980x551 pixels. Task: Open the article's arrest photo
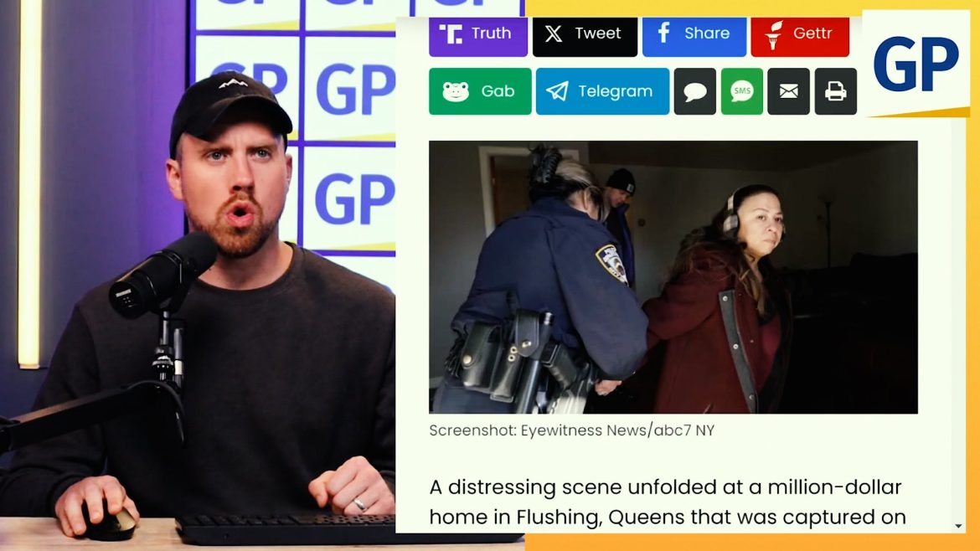(673, 276)
